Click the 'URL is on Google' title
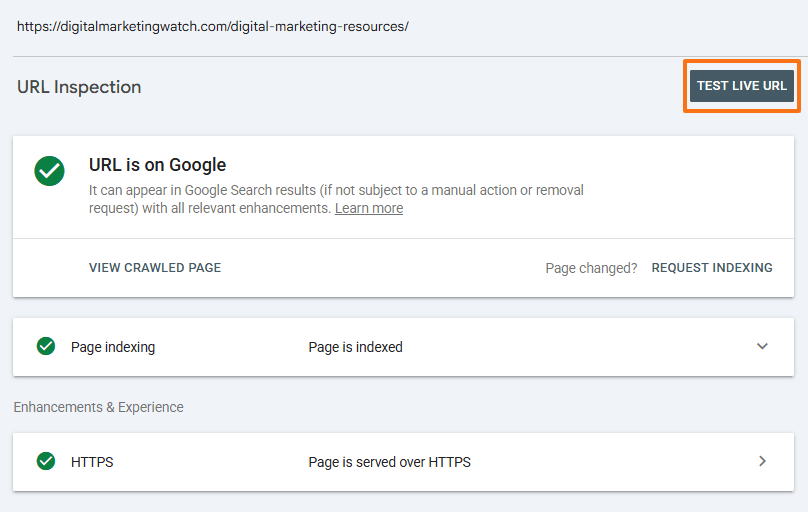The width and height of the screenshot is (808, 512). pos(157,165)
